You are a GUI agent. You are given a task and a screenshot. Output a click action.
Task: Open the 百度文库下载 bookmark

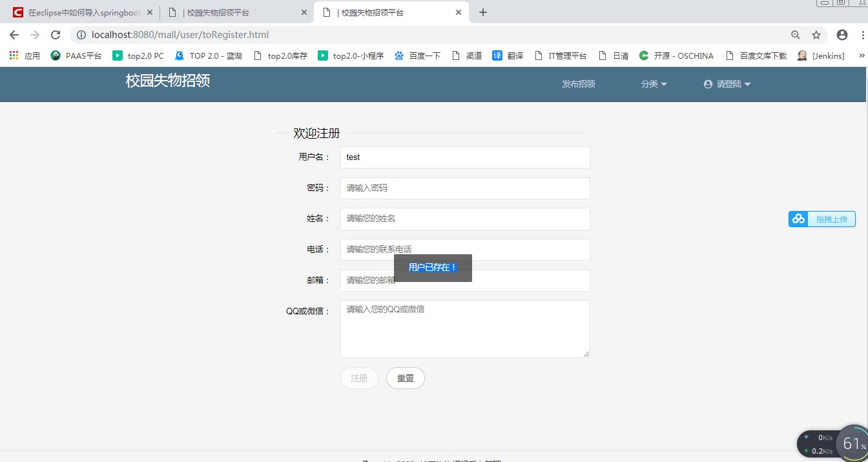[x=756, y=56]
